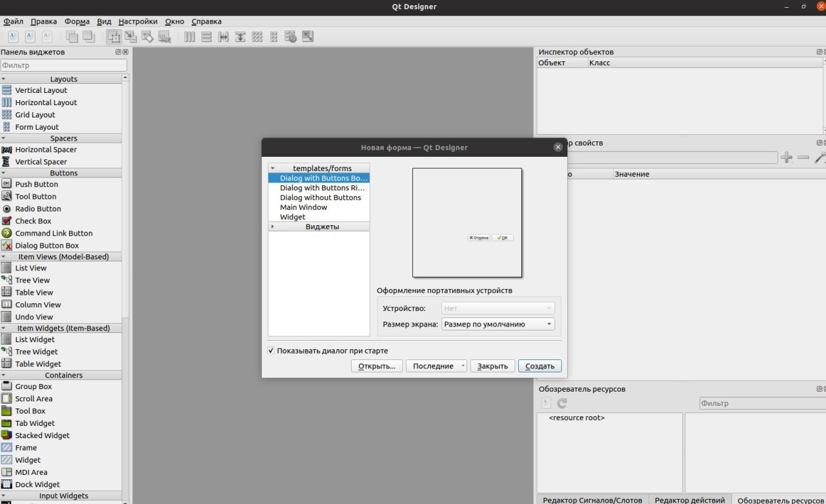Toggle 'Показывать диалог при старте' checkbox
The width and height of the screenshot is (826, 504).
[271, 351]
